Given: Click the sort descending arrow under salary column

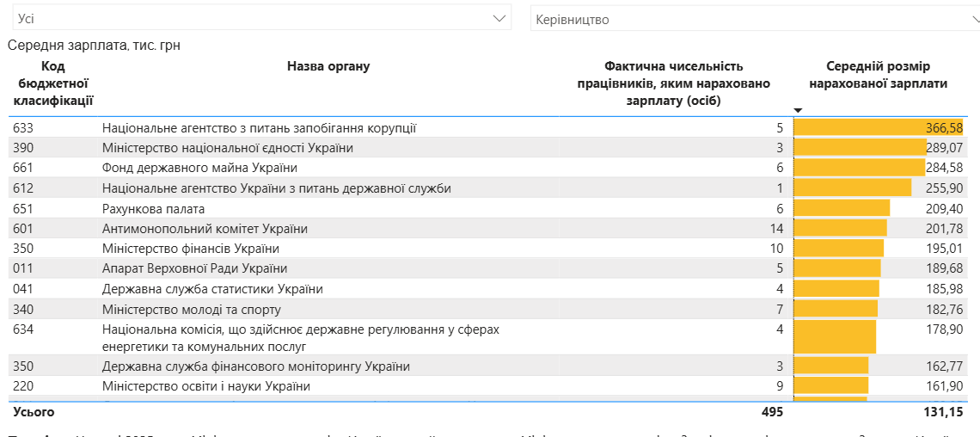Looking at the screenshot, I should point(798,110).
